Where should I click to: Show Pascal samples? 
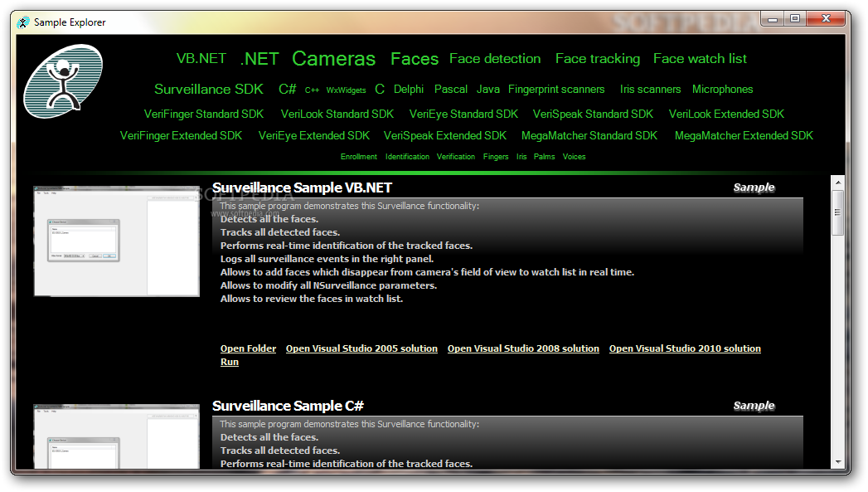[451, 90]
